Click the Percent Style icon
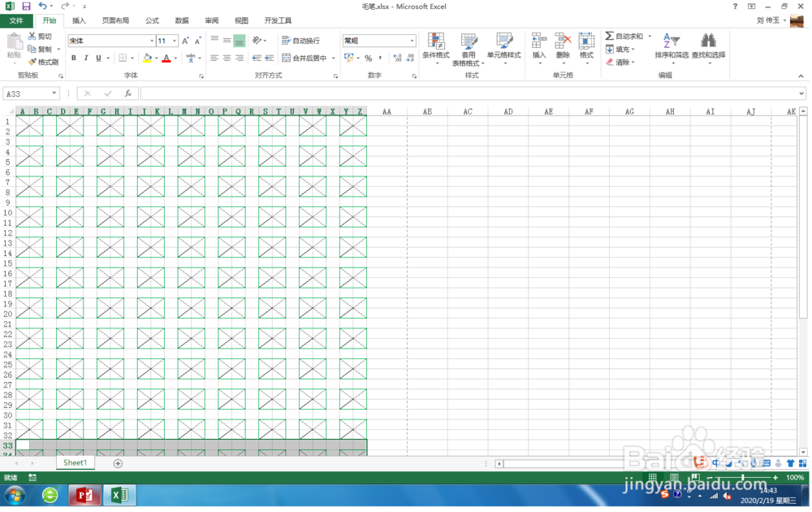This screenshot has height=512, width=812. pos(367,58)
